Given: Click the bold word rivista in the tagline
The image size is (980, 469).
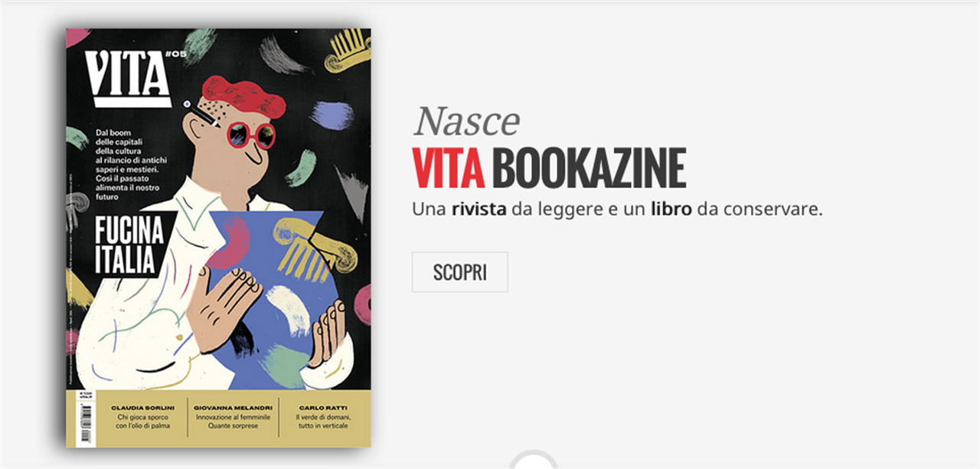Looking at the screenshot, I should tap(479, 208).
